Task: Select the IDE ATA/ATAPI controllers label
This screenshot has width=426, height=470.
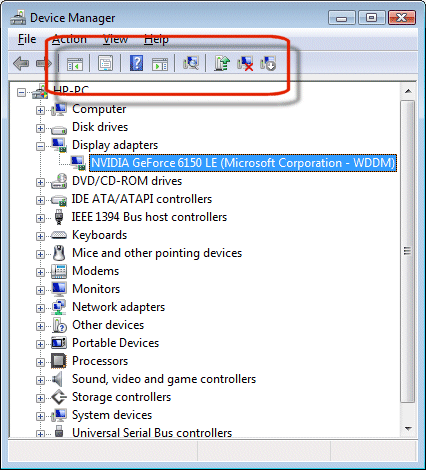Action: (142, 199)
